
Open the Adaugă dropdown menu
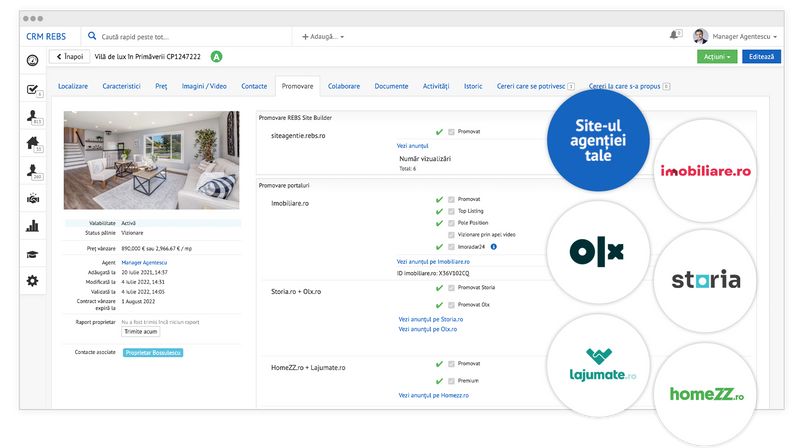(x=323, y=37)
